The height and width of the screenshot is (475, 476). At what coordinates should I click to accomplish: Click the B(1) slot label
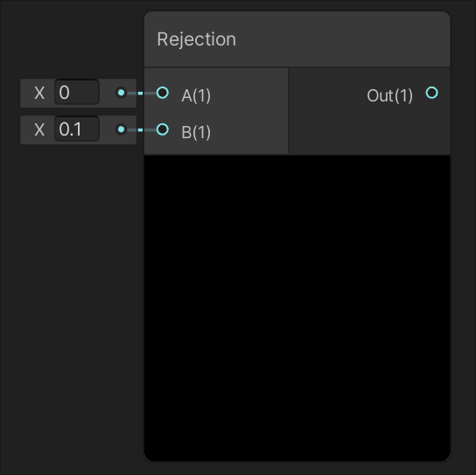pyautogui.click(x=196, y=132)
